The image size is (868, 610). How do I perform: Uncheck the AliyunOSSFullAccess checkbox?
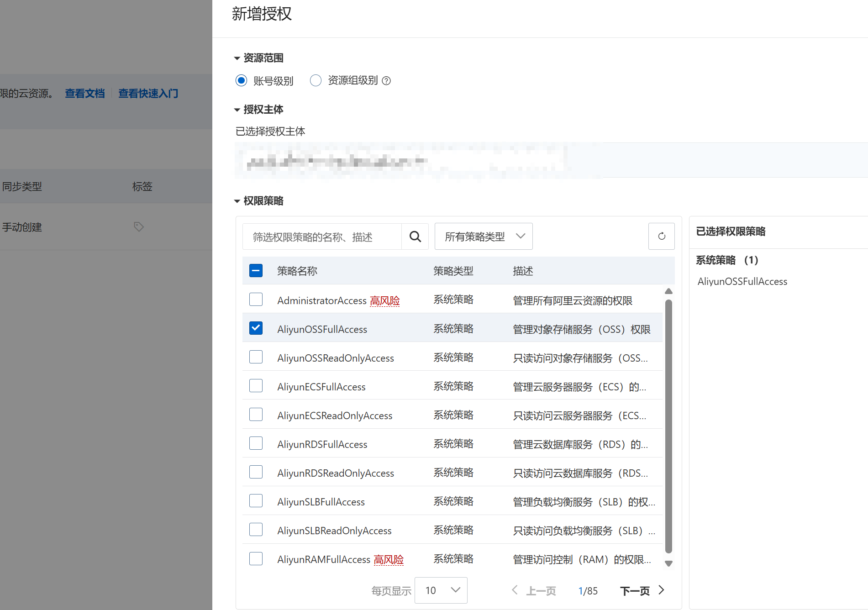[x=256, y=328]
